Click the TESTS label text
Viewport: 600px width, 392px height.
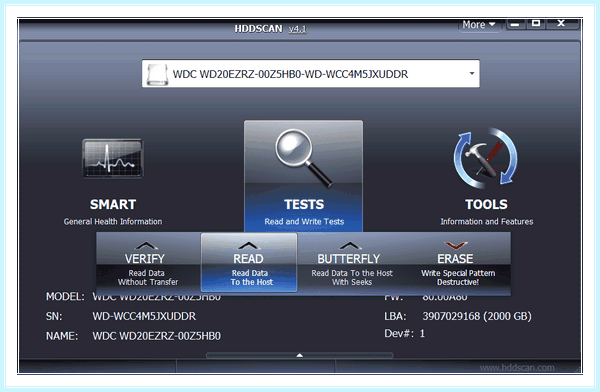tap(304, 204)
